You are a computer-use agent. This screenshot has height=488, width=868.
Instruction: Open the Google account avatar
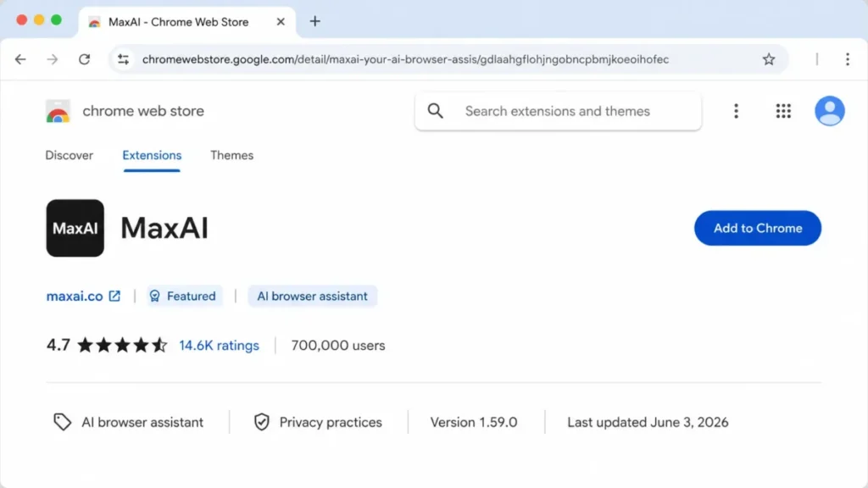(829, 111)
